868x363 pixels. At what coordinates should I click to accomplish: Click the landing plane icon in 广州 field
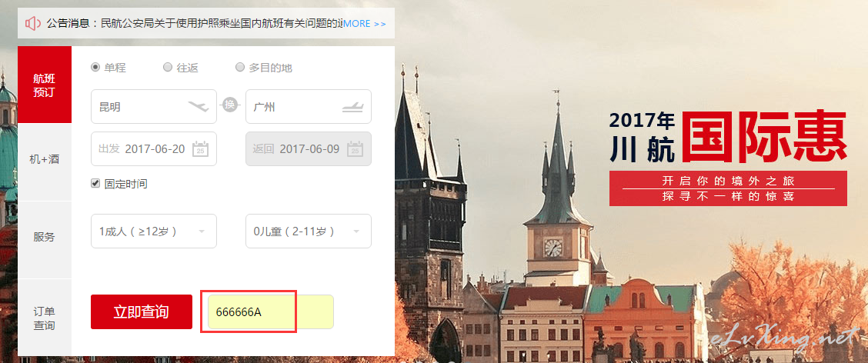point(352,106)
